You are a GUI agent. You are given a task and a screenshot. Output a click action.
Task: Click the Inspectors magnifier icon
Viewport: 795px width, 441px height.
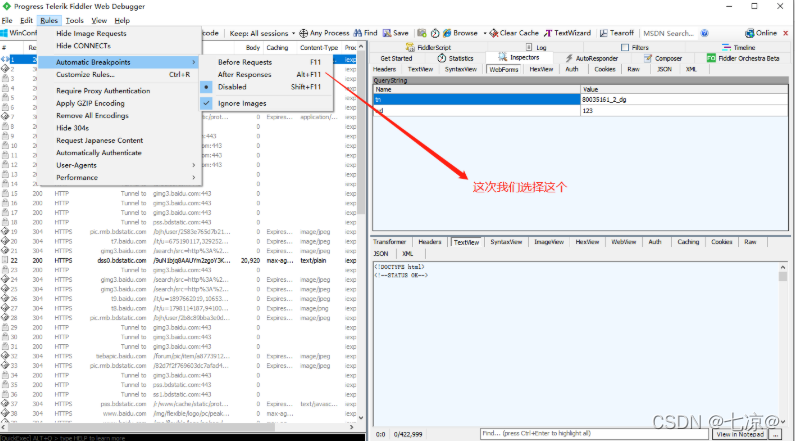click(502, 57)
